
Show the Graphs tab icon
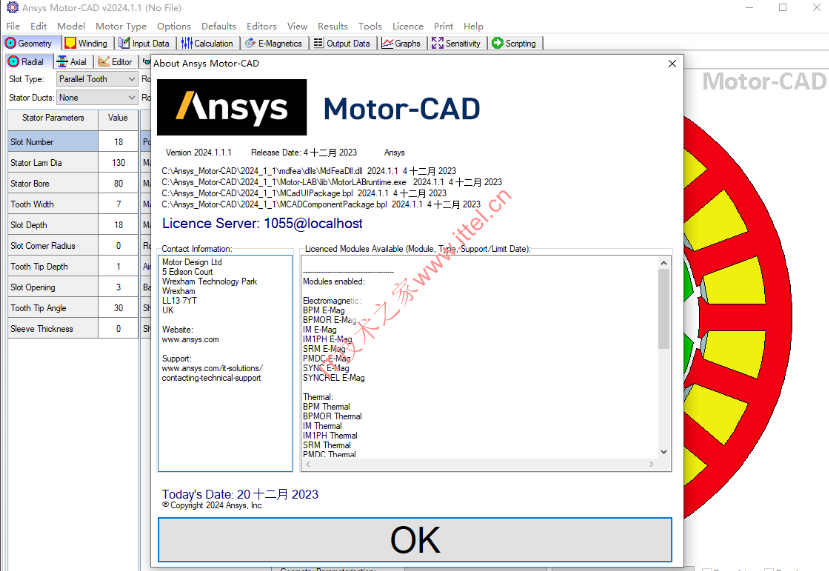[387, 43]
